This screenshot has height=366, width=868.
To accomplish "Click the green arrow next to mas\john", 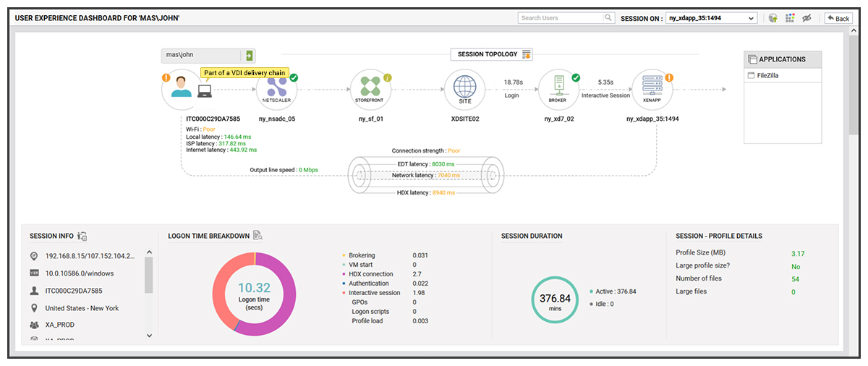I will [249, 55].
